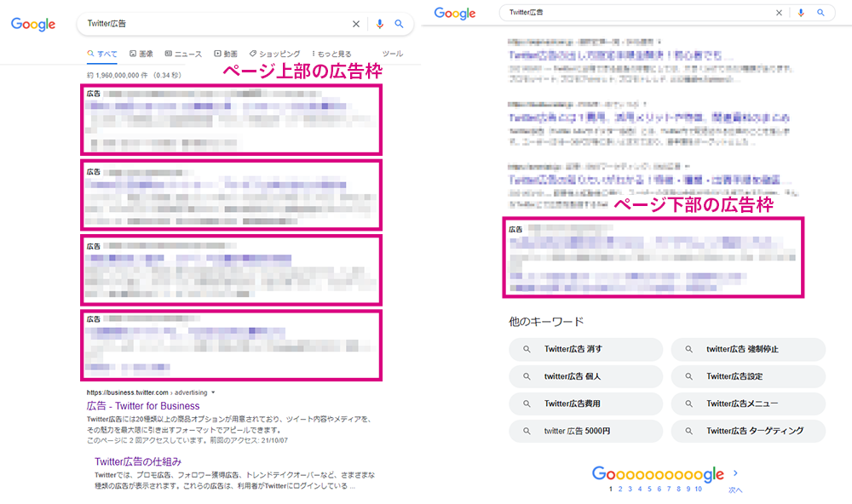
Task: Clear the search box in left window
Action: point(356,24)
